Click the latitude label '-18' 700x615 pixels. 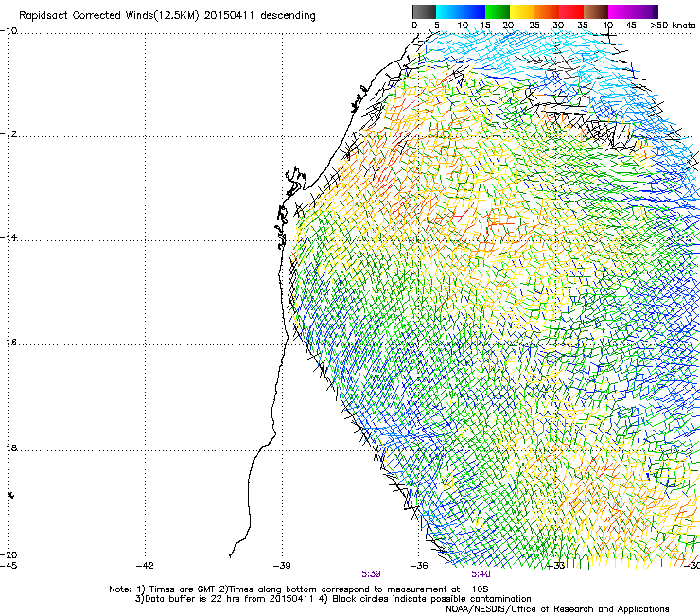point(9,448)
